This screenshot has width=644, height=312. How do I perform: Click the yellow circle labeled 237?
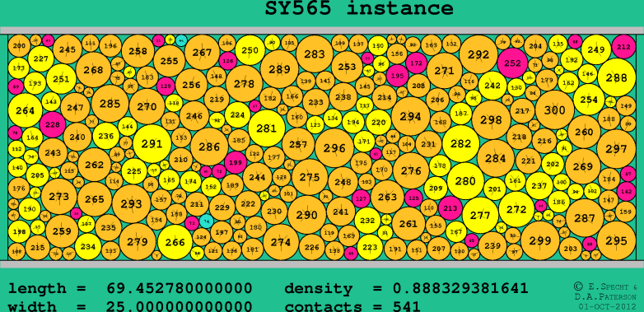(x=539, y=185)
